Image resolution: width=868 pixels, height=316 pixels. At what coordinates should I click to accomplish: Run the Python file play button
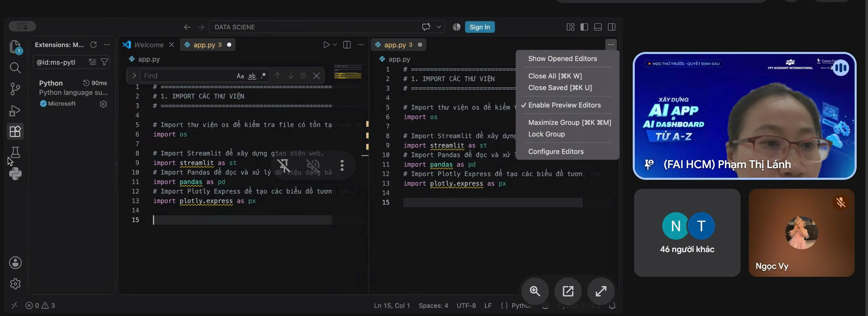[326, 45]
